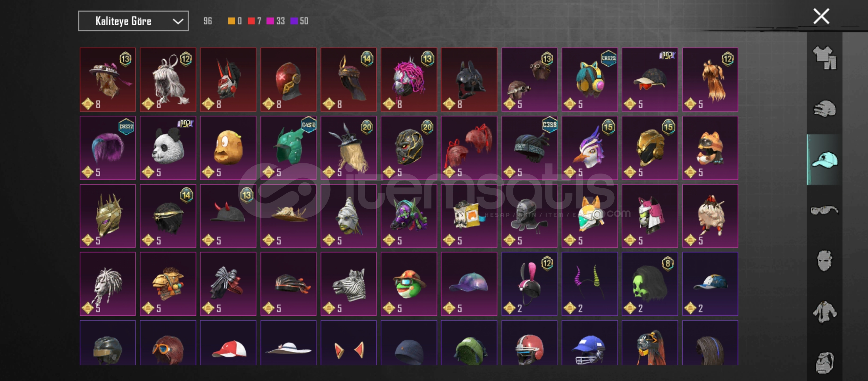Close the inventory with the X
Viewport: 868px width, 381px height.
821,16
